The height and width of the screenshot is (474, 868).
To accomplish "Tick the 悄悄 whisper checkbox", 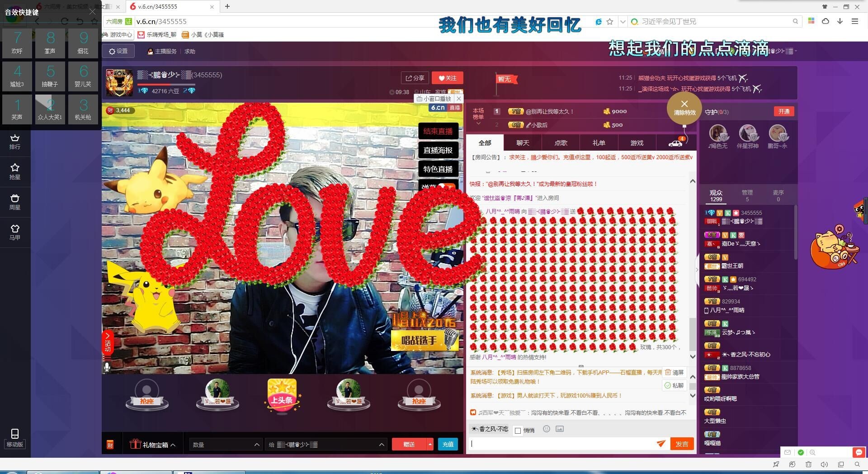I will (x=518, y=431).
